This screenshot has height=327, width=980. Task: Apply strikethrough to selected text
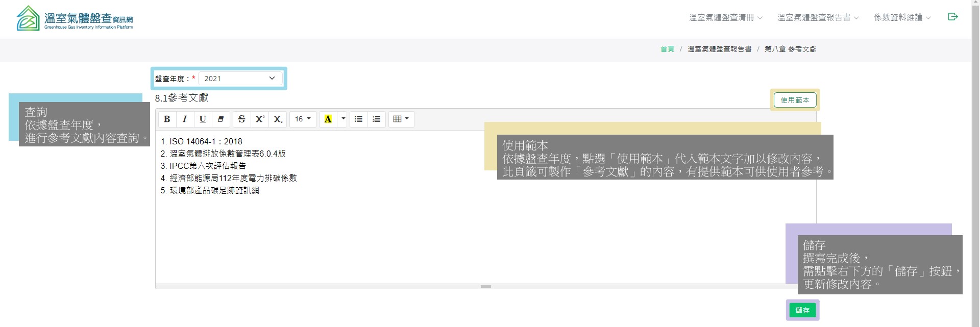tap(242, 119)
